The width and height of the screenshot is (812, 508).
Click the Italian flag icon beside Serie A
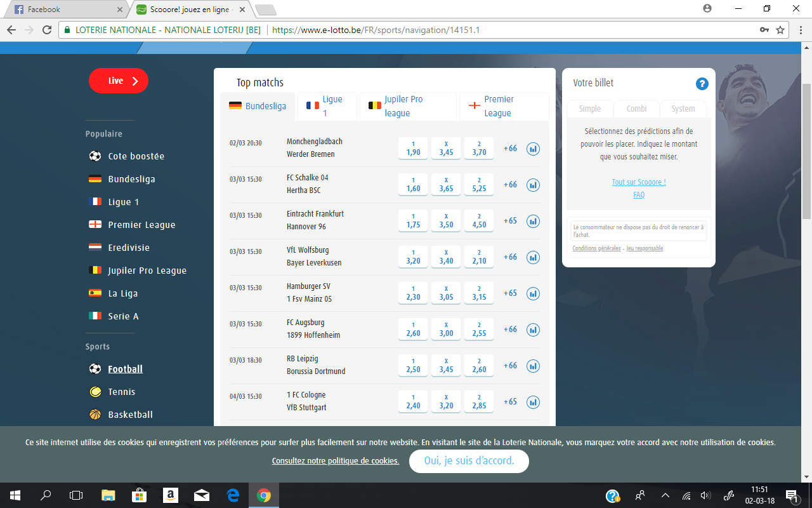(95, 316)
